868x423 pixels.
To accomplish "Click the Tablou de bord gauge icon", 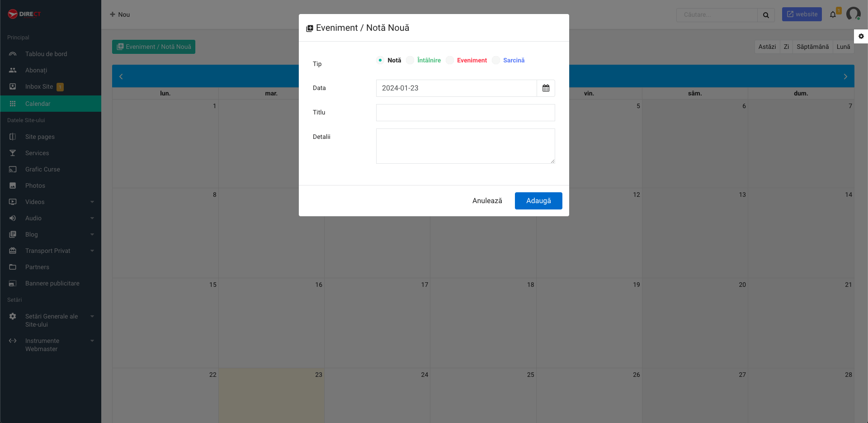I will tap(13, 54).
